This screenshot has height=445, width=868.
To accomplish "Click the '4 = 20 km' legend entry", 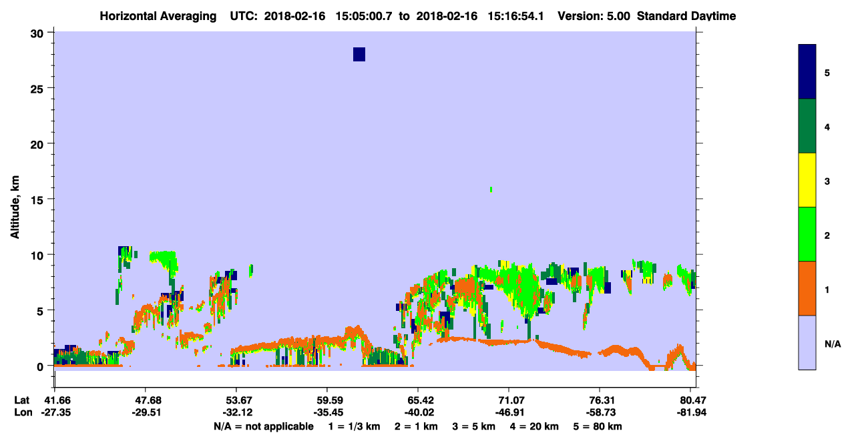I will pyautogui.click(x=535, y=426).
